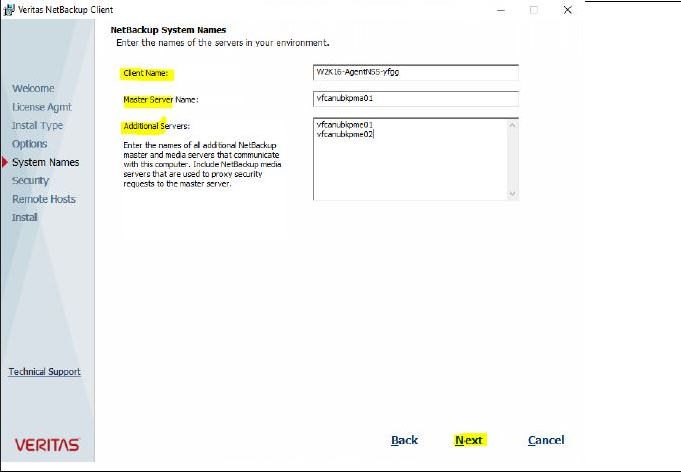This screenshot has height=472, width=681.
Task: Minimize the NetBackup Client window
Action: point(501,10)
